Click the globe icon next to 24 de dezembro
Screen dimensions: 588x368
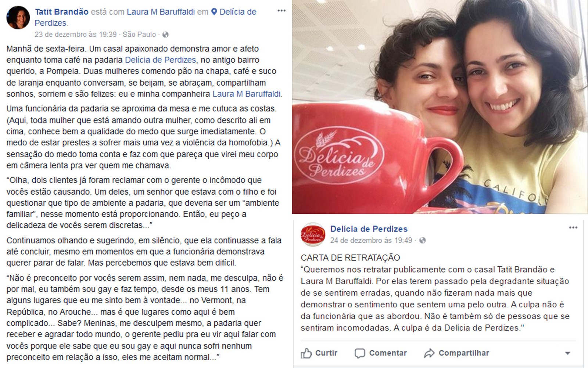pyautogui.click(x=422, y=241)
